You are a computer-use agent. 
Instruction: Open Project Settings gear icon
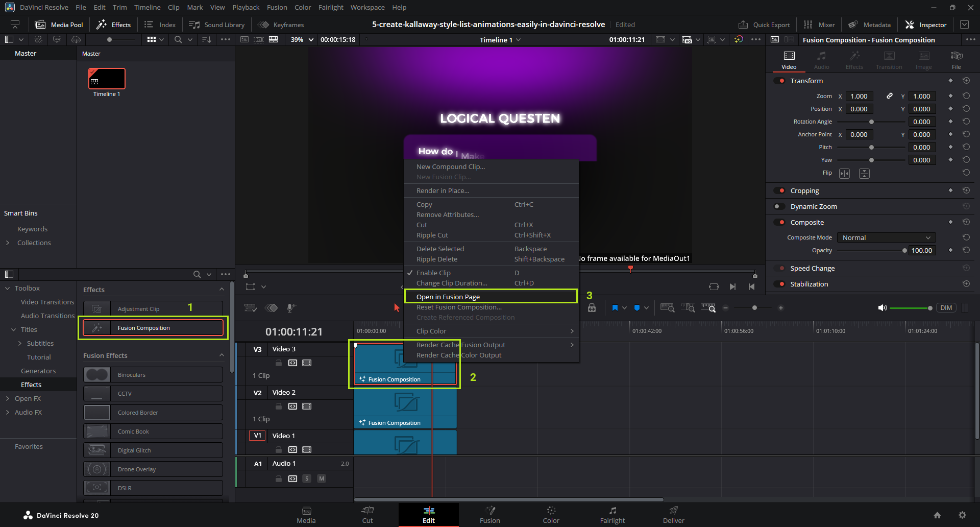point(962,515)
